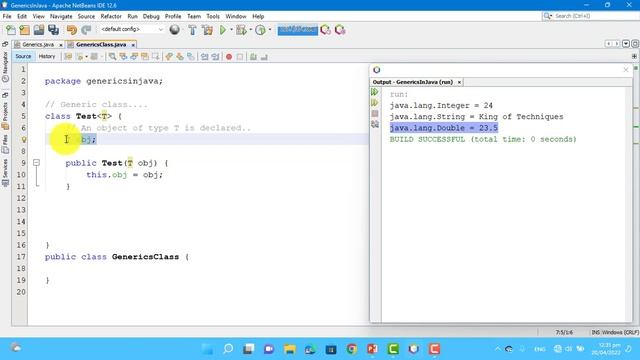Click the editor tabs dropdown list arrow

click(626, 44)
